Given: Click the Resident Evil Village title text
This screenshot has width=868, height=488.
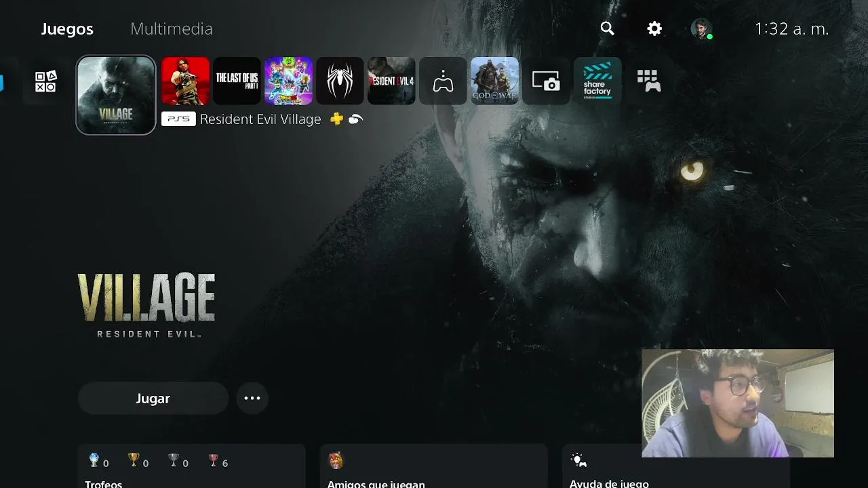Looking at the screenshot, I should 260,119.
